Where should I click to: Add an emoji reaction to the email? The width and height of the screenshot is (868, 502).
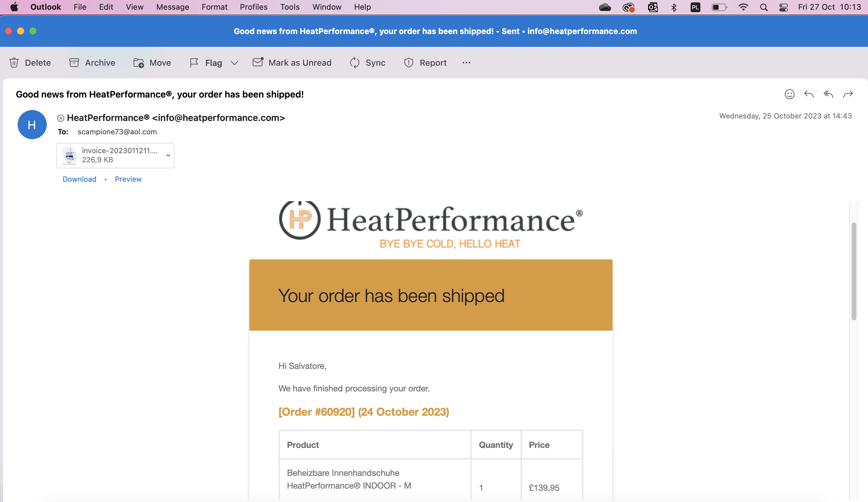click(789, 94)
